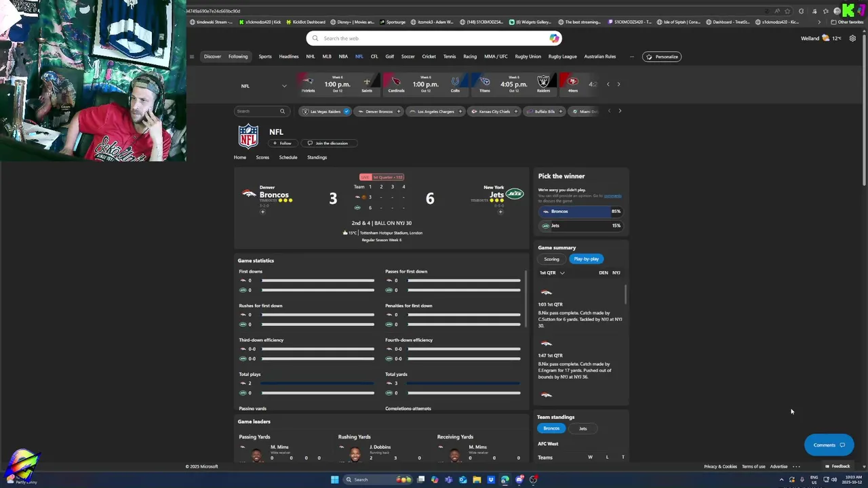Screen dimensions: 868x488
Task: Open the Standings tab
Action: pos(317,157)
